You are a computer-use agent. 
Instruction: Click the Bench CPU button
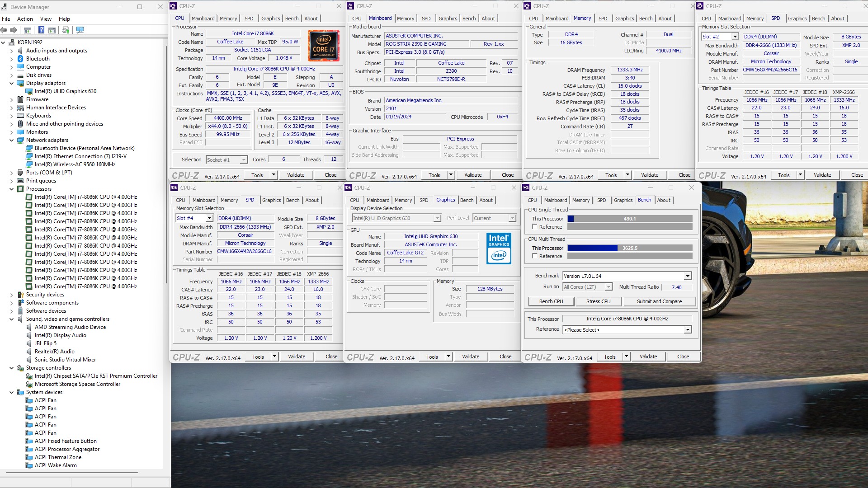click(x=551, y=301)
